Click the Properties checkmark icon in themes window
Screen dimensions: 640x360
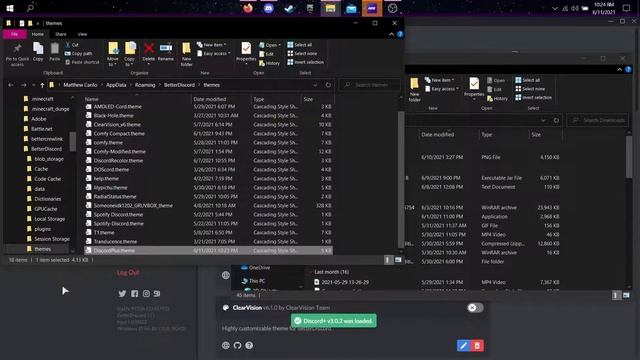(246, 48)
